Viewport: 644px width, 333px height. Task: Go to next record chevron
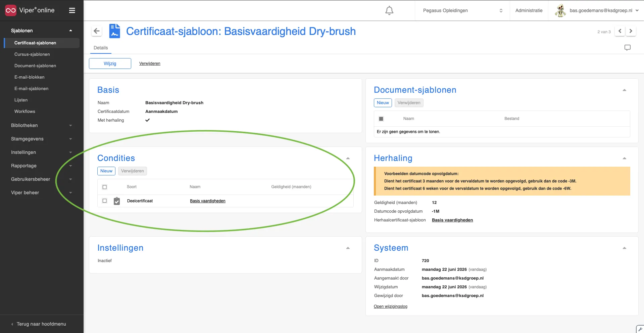click(x=631, y=31)
